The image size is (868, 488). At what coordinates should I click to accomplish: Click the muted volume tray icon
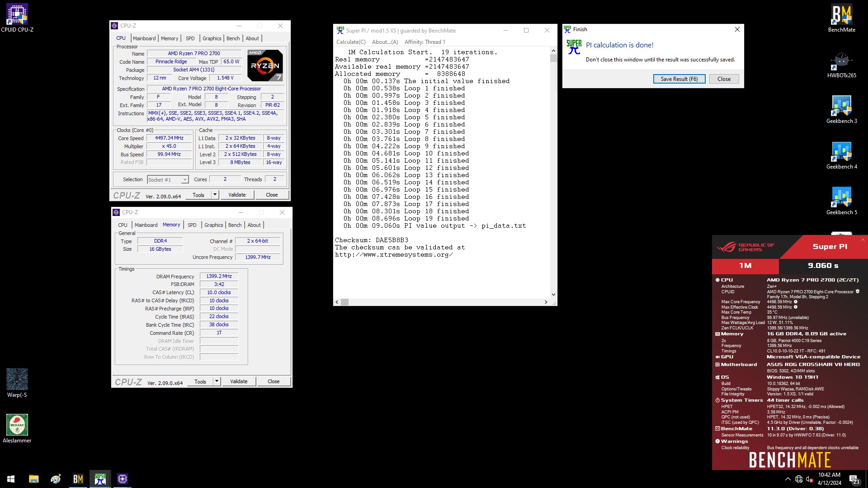pyautogui.click(x=810, y=479)
